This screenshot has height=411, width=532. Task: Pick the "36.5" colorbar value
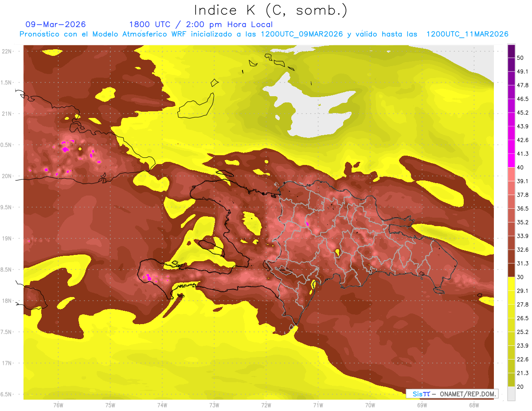point(522,209)
